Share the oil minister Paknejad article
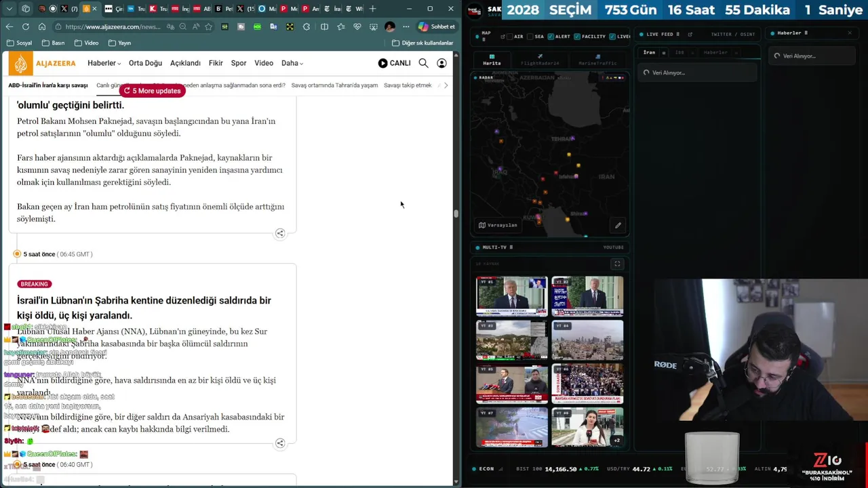The image size is (868, 488). pos(280,233)
